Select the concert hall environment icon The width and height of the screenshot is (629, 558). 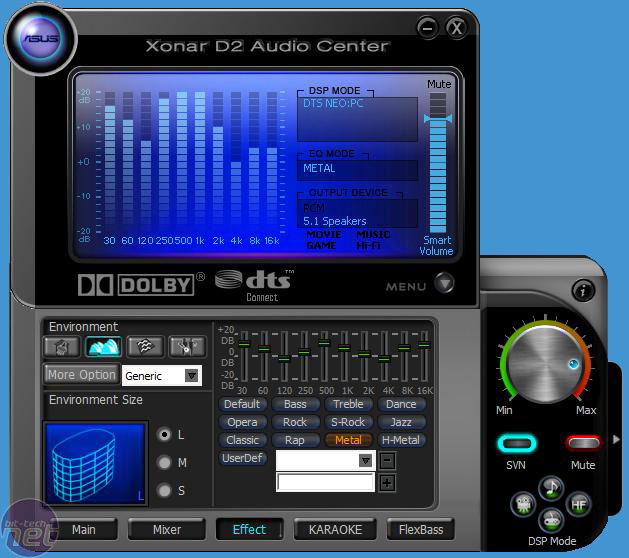click(103, 347)
